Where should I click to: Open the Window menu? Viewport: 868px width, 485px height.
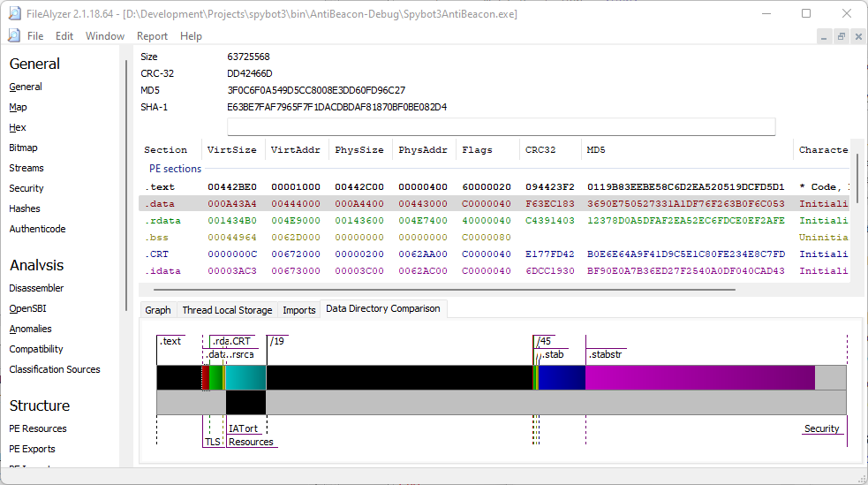pyautogui.click(x=104, y=36)
